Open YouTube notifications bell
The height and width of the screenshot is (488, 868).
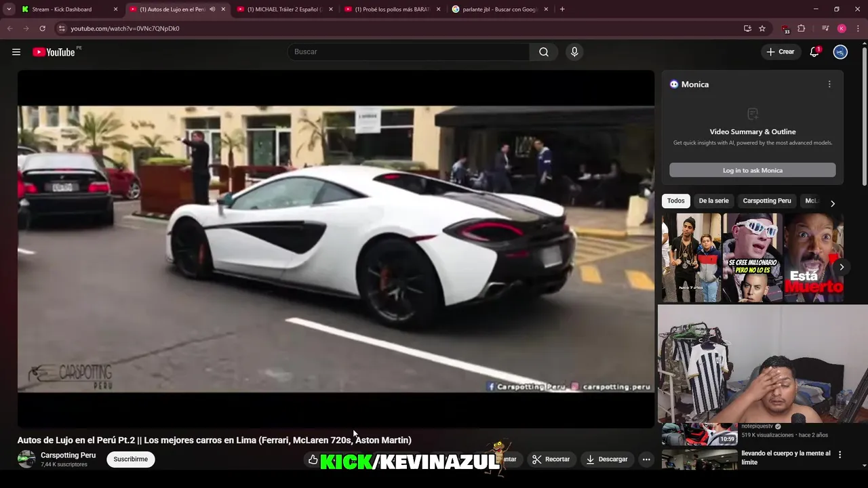814,52
